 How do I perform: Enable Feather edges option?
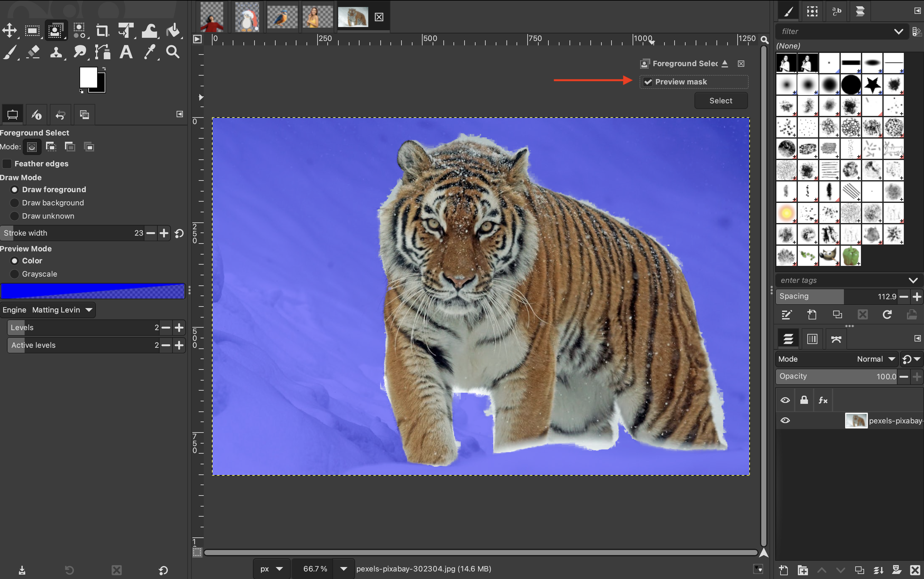(7, 164)
